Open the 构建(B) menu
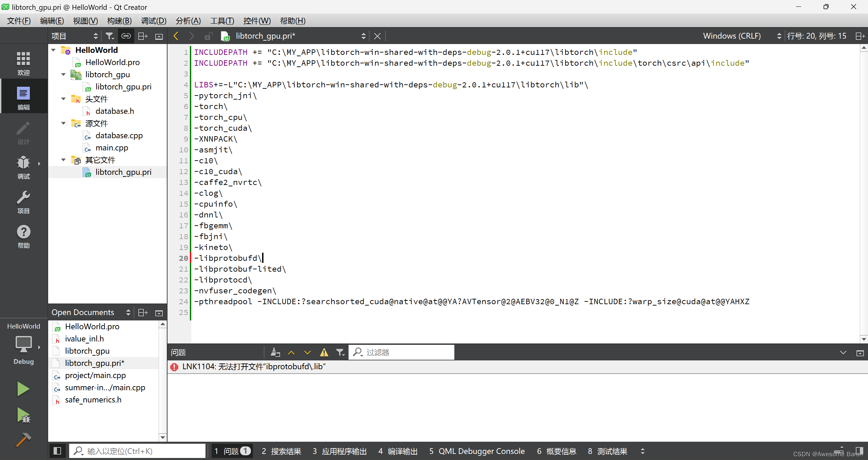Image resolution: width=868 pixels, height=460 pixels. coord(119,21)
